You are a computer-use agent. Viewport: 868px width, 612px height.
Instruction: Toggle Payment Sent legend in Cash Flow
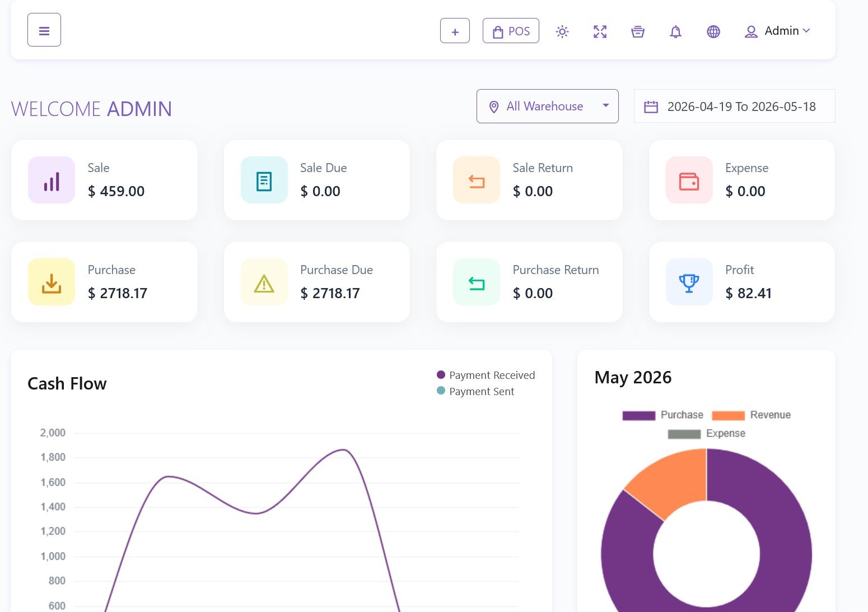click(475, 391)
